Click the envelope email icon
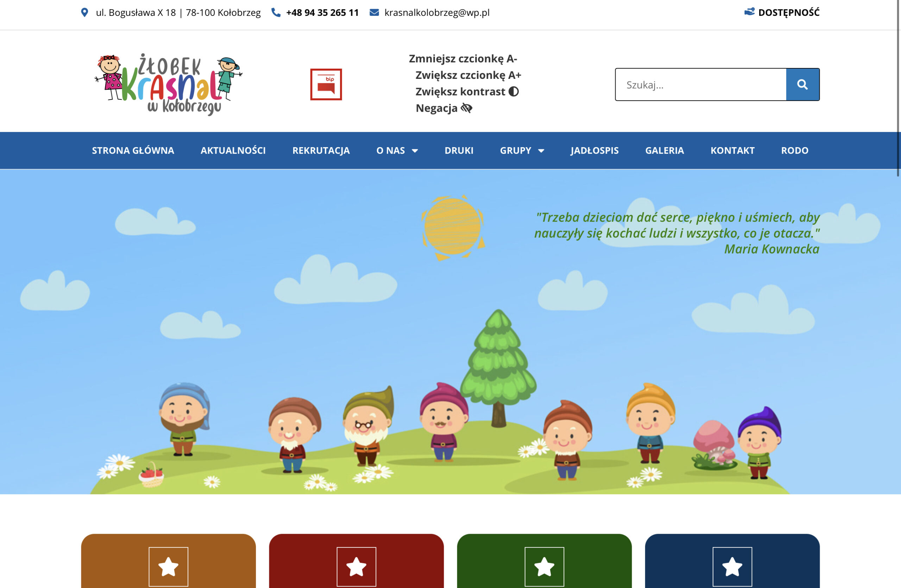 click(x=374, y=12)
